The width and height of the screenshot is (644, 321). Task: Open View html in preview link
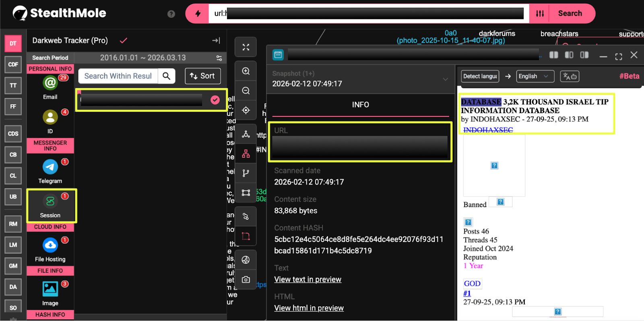point(309,308)
